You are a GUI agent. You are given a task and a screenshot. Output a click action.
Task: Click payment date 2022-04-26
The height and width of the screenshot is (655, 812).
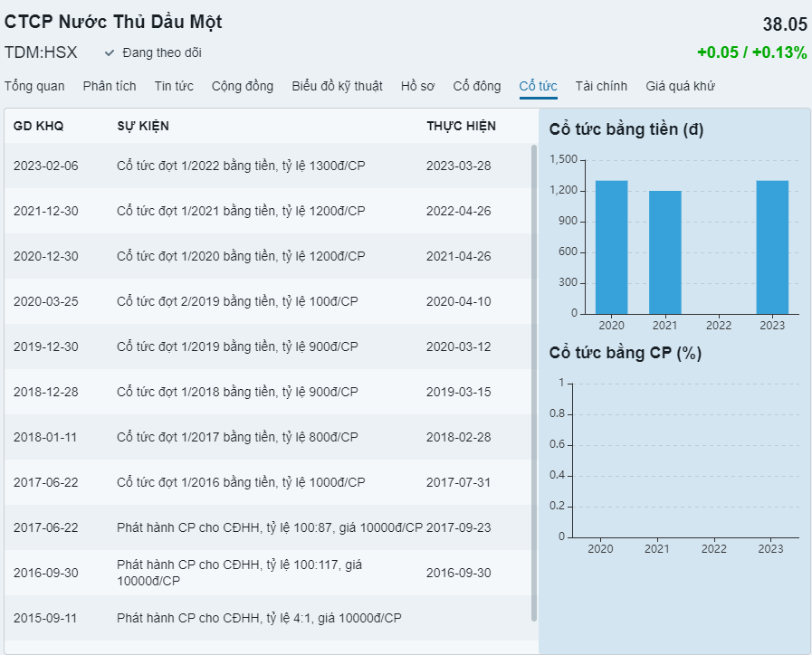tap(458, 211)
